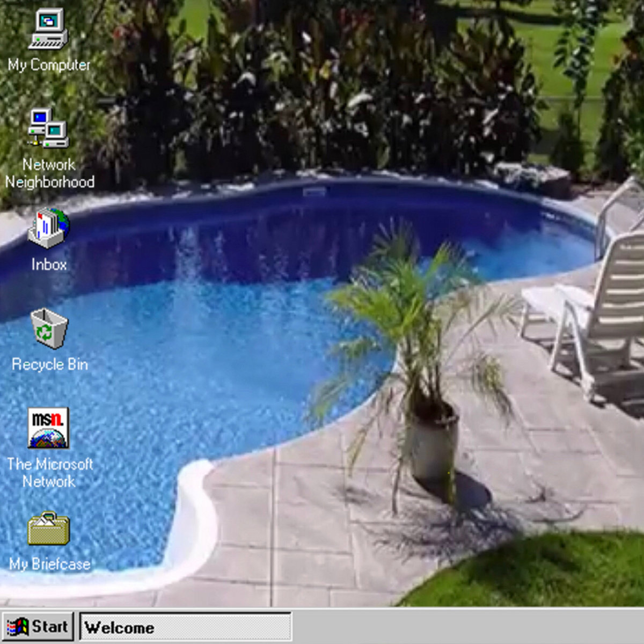Click the Windows logo on Start button

coord(17,627)
